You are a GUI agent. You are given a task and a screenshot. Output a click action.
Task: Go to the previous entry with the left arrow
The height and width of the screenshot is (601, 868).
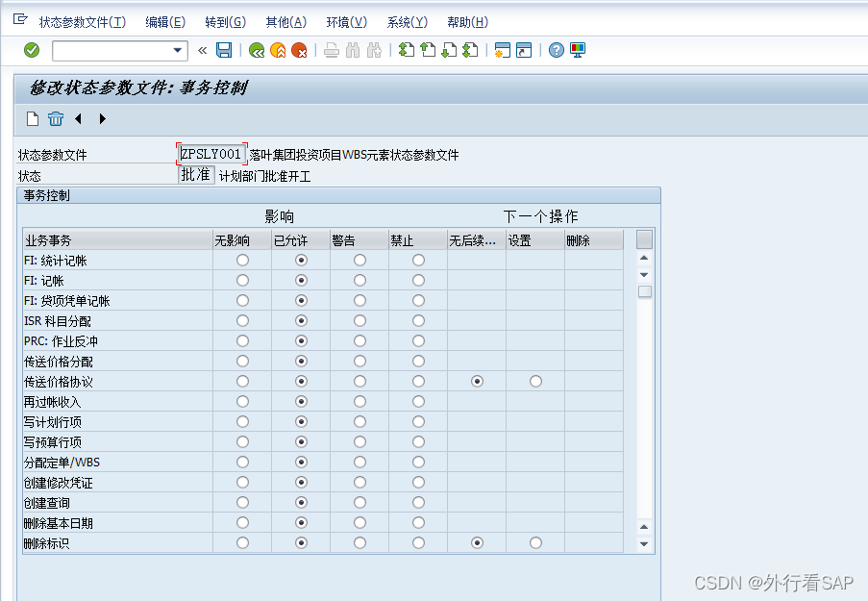click(x=78, y=118)
